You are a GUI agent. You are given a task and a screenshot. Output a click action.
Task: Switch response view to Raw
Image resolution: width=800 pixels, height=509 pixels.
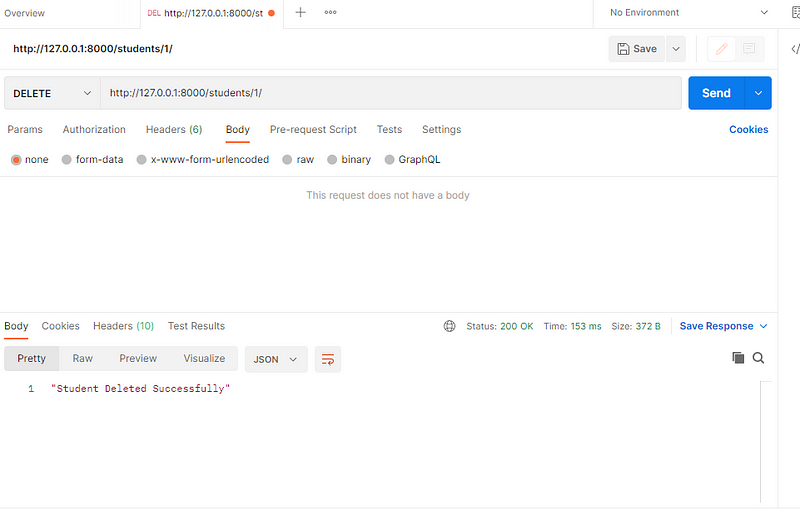(83, 359)
